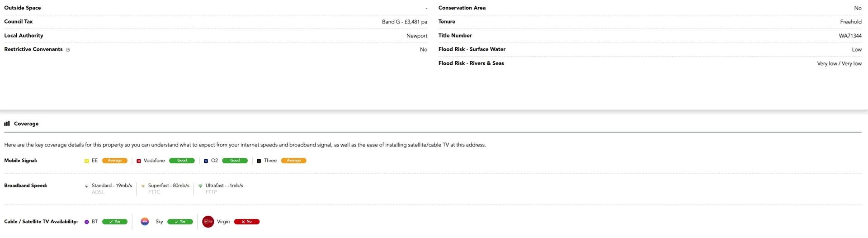Click the Three Average signal badge

pos(294,161)
